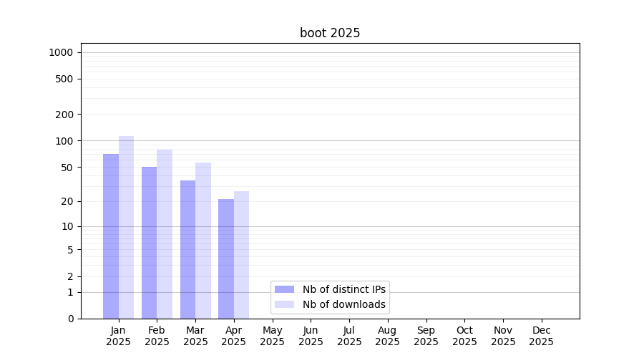Click the 100 y-axis tick label
Image resolution: width=644 pixels, height=358 pixels.
64,141
